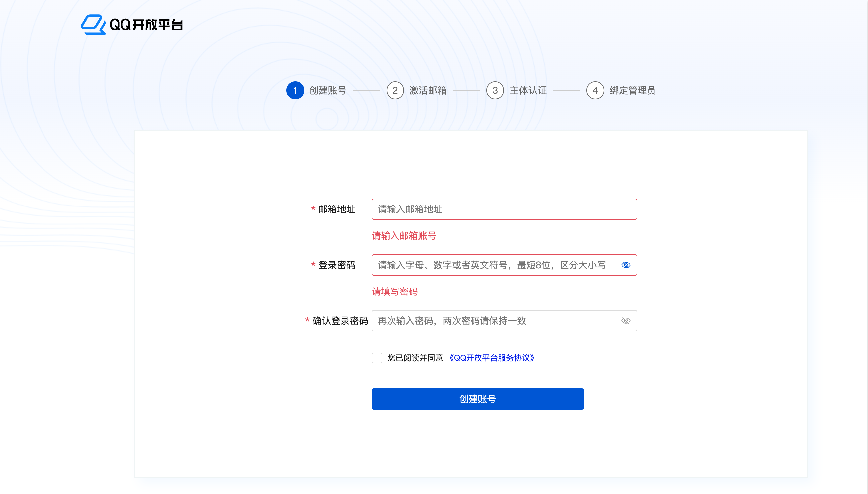Click step 3 circle icon
Image resolution: width=868 pixels, height=494 pixels.
click(495, 90)
